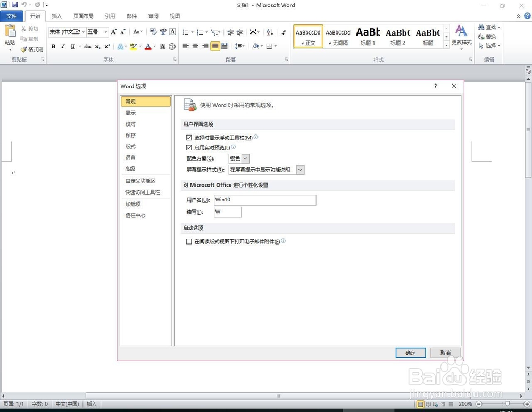This screenshot has height=412, width=532.
Task: Align text right icon
Action: 205,46
